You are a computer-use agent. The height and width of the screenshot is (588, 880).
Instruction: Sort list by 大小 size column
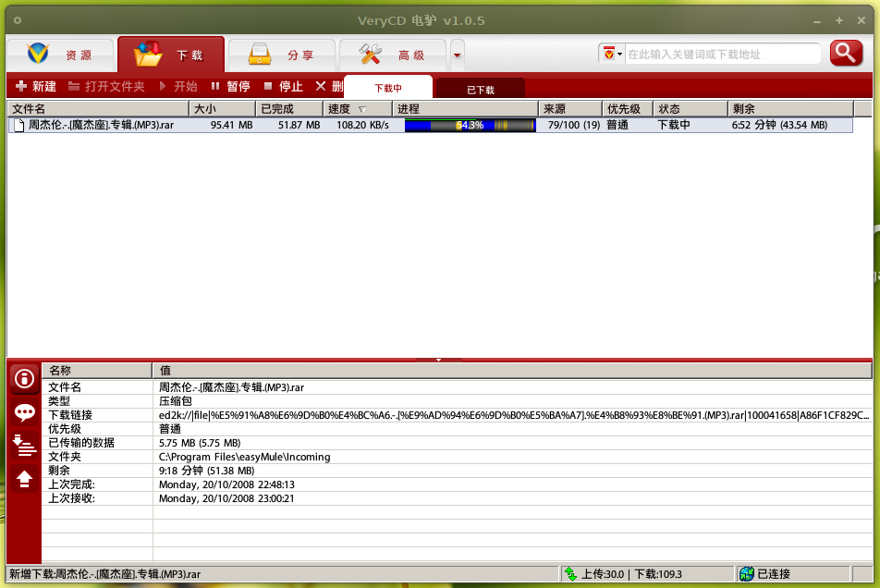coord(222,109)
